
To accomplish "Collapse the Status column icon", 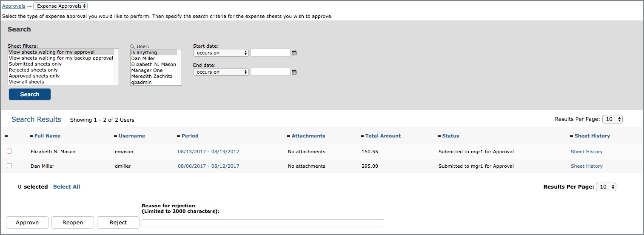I will point(439,136).
